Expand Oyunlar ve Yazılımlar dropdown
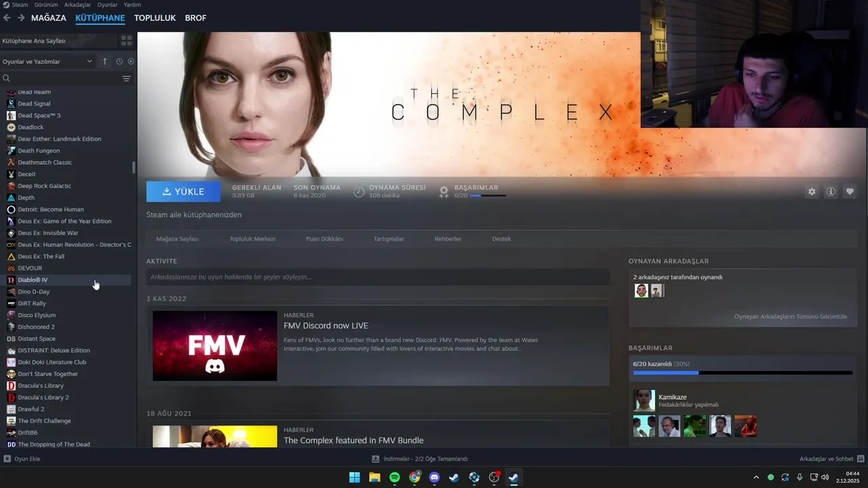This screenshot has height=488, width=868. pos(47,62)
